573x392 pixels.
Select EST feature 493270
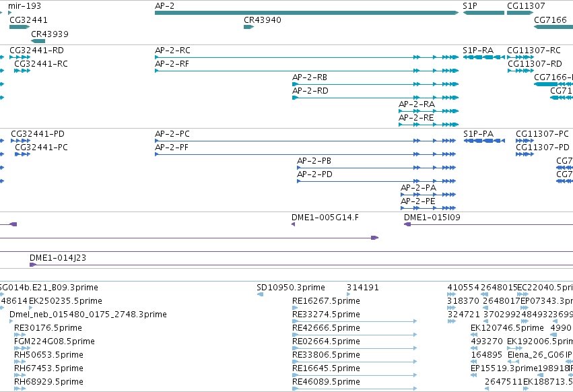[x=474, y=348]
